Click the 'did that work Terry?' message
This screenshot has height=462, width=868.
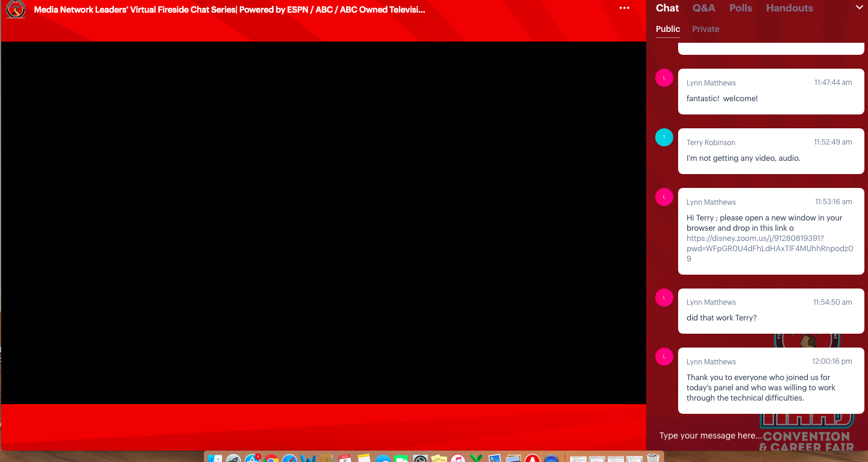[x=721, y=317]
